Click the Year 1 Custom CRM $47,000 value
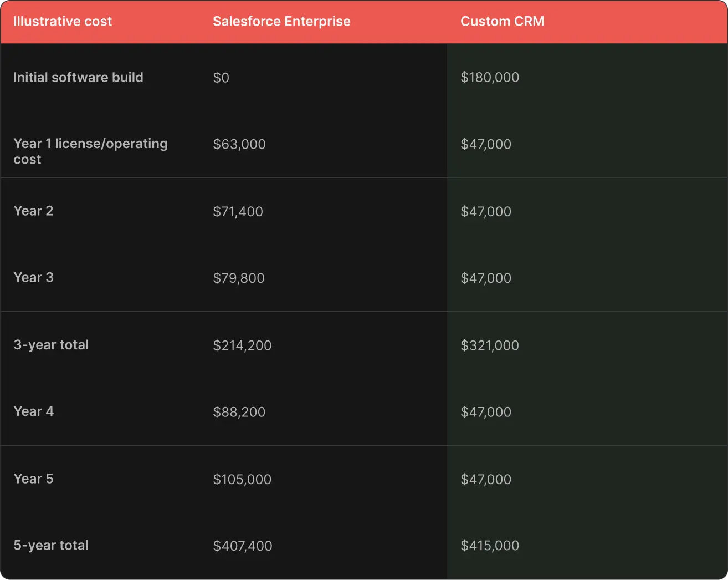 (x=486, y=144)
